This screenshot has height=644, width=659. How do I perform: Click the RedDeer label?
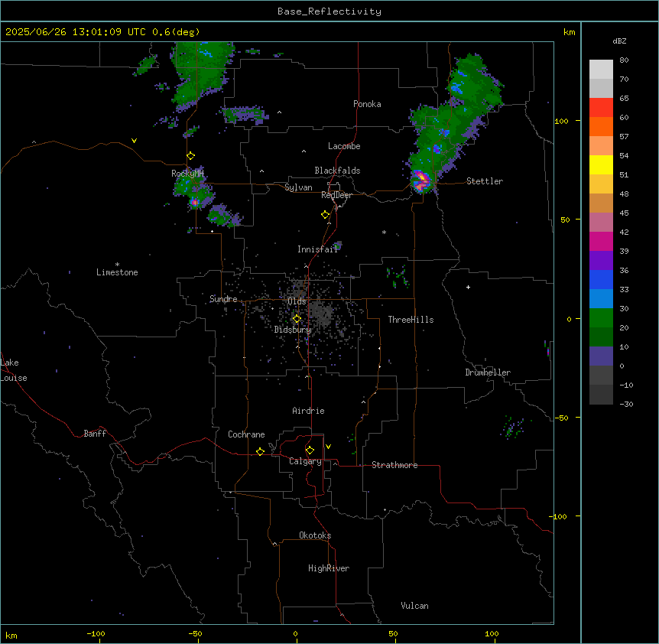point(336,195)
